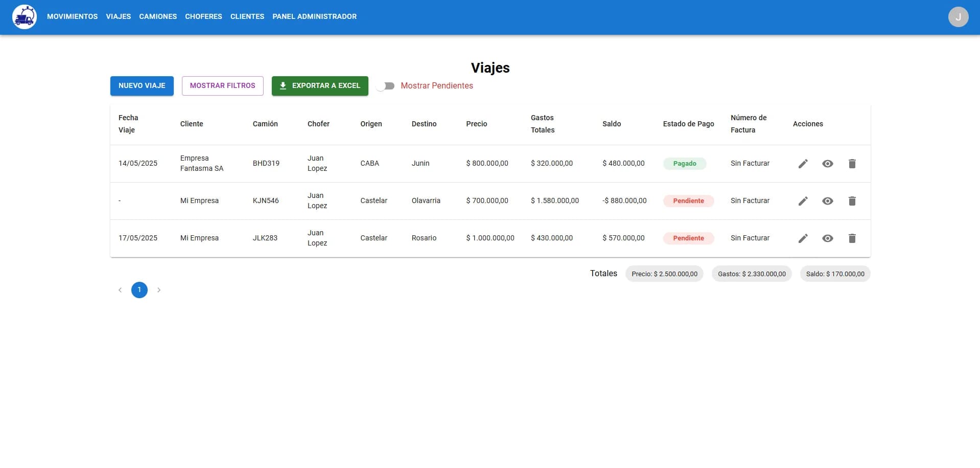Click the NUEVO VIAJE button
980x468 pixels.
[142, 85]
